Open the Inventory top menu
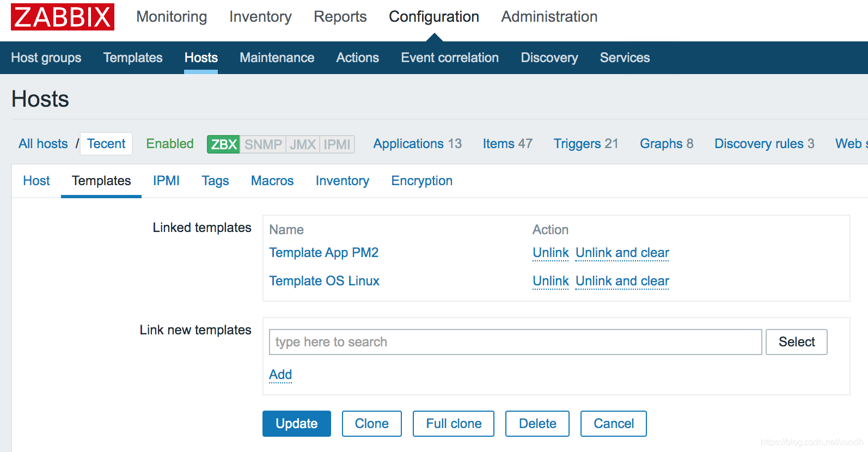Viewport: 868px width, 452px height. tap(260, 17)
